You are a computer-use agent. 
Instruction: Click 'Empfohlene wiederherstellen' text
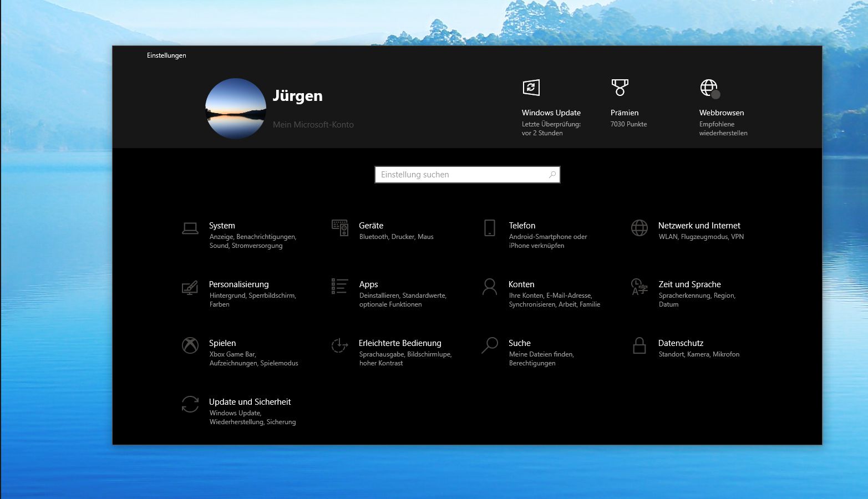[723, 129]
